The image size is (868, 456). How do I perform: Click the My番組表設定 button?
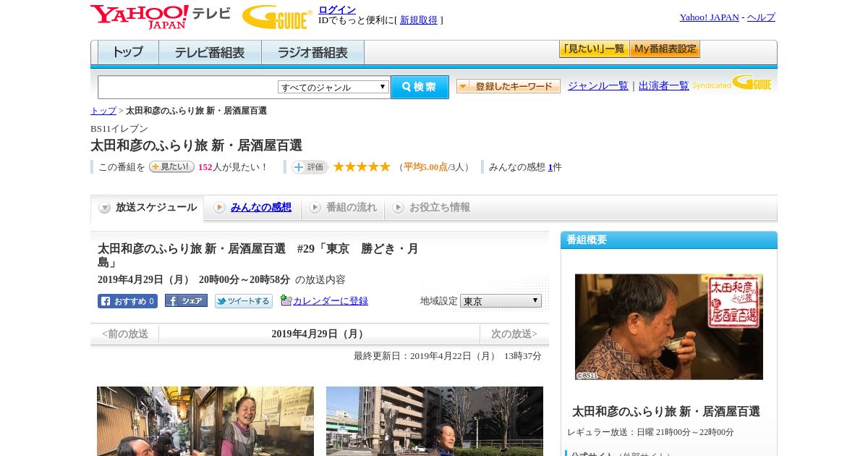pos(665,49)
